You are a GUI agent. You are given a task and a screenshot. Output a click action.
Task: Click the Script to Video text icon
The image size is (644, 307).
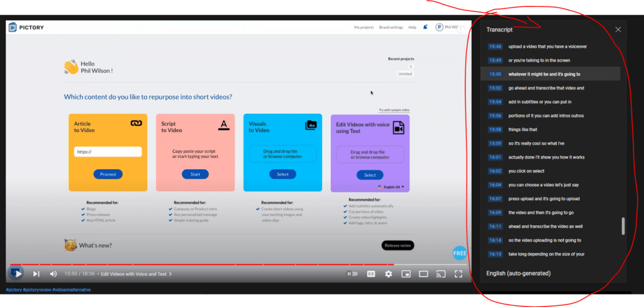click(x=223, y=125)
